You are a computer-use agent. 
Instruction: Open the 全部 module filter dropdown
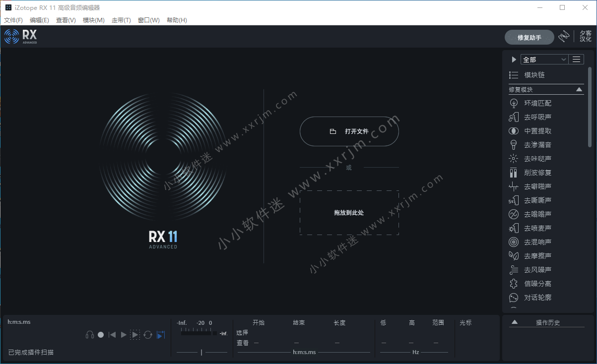click(x=544, y=60)
